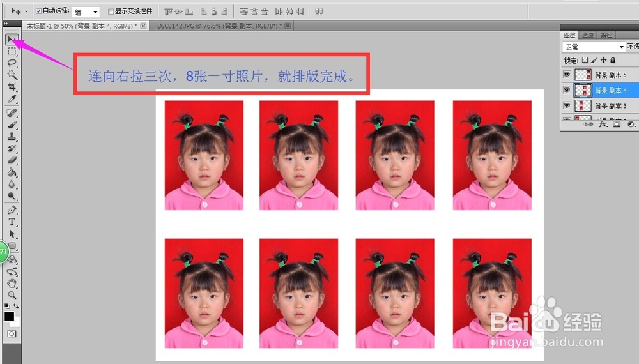
Task: Close the _DSC0142.JPG document tab
Action: pos(288,26)
